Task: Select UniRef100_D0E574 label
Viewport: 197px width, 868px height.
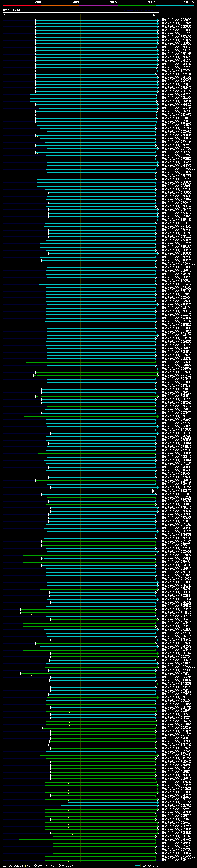Action: pyautogui.click(x=176, y=772)
